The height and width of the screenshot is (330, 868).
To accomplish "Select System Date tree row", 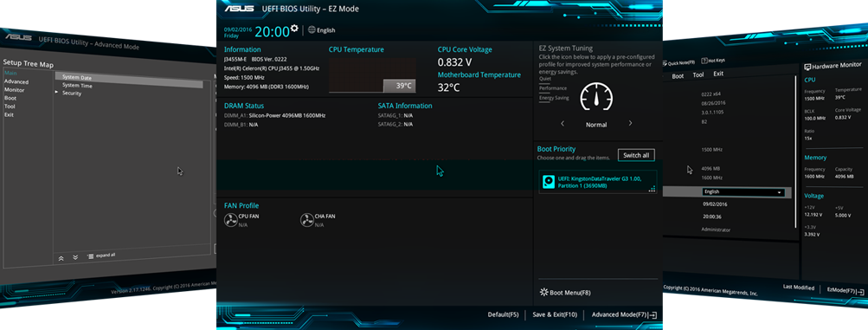I will pyautogui.click(x=129, y=79).
